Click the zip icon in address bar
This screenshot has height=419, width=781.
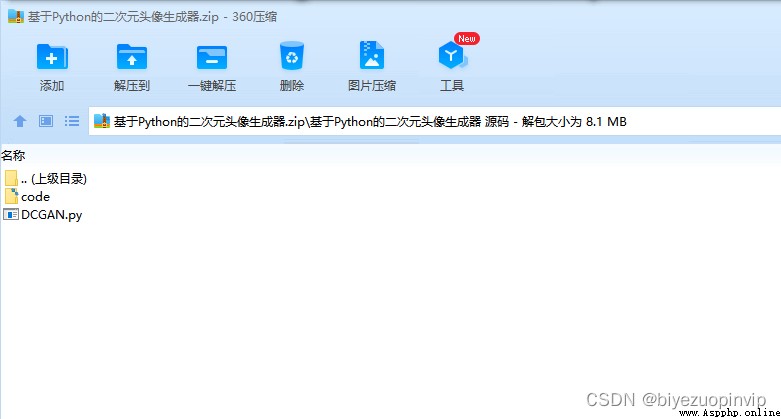tap(102, 121)
